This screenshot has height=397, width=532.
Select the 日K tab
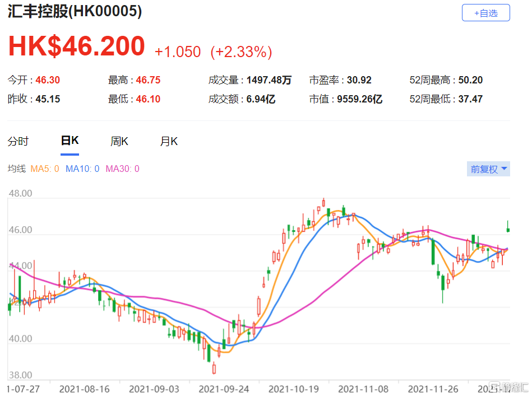point(70,141)
